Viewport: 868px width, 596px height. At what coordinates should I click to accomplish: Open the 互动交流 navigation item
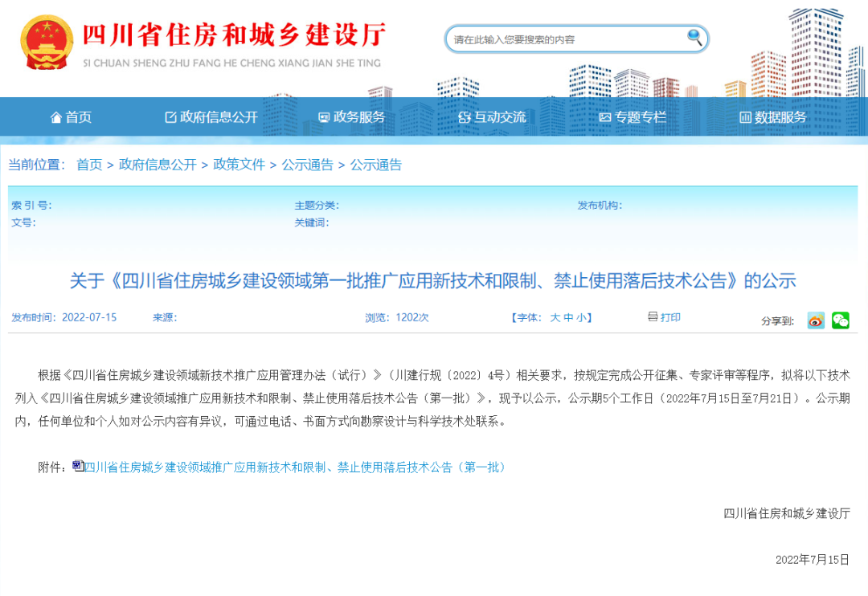492,117
